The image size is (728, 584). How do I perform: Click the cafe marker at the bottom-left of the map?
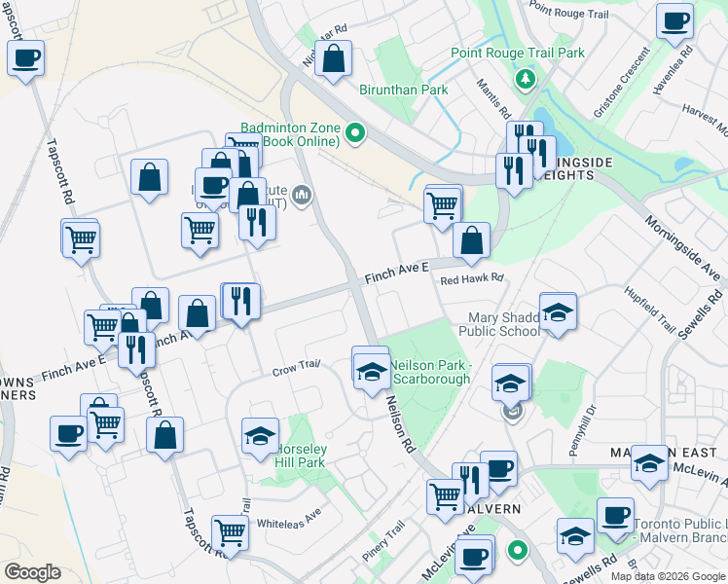pyautogui.click(x=69, y=435)
